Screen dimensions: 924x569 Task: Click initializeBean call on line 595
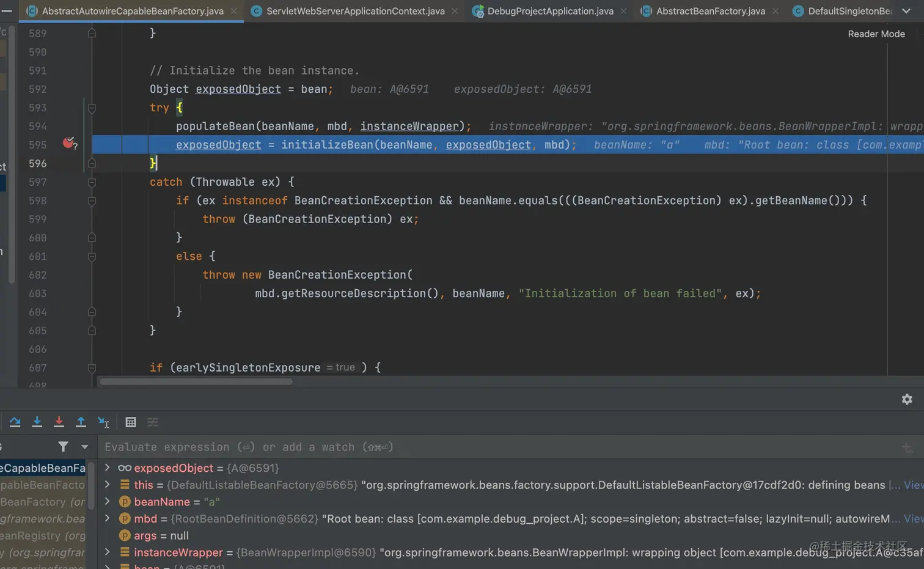pos(327,145)
